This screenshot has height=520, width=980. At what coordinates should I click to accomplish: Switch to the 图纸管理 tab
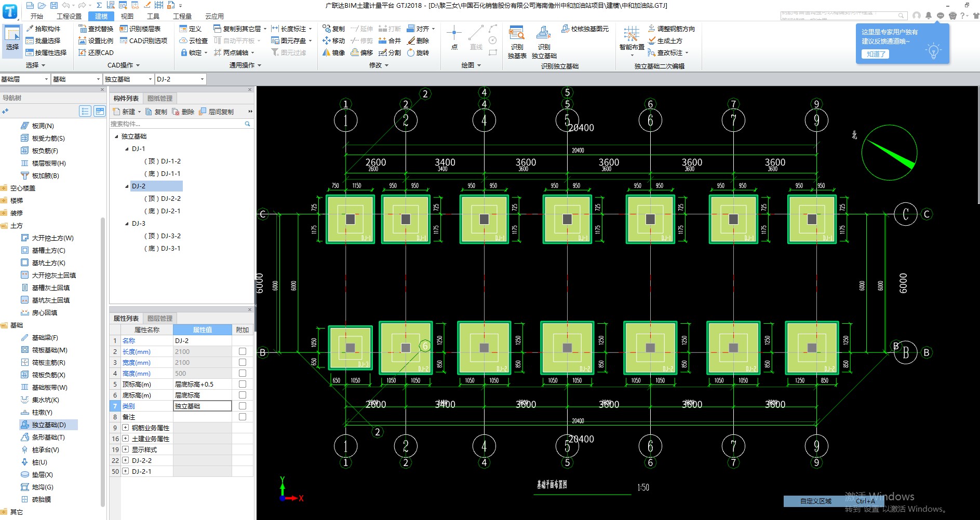point(160,98)
